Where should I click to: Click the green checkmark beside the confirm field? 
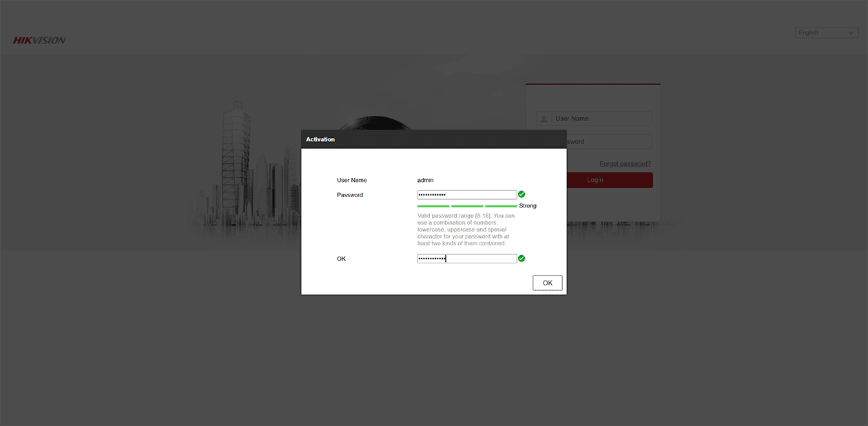521,258
